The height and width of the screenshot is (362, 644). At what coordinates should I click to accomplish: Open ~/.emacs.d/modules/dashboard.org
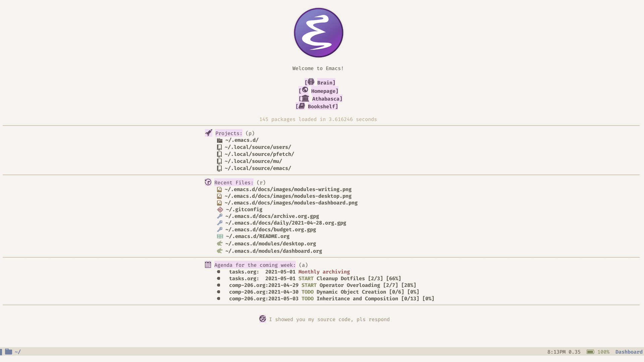[x=273, y=251]
